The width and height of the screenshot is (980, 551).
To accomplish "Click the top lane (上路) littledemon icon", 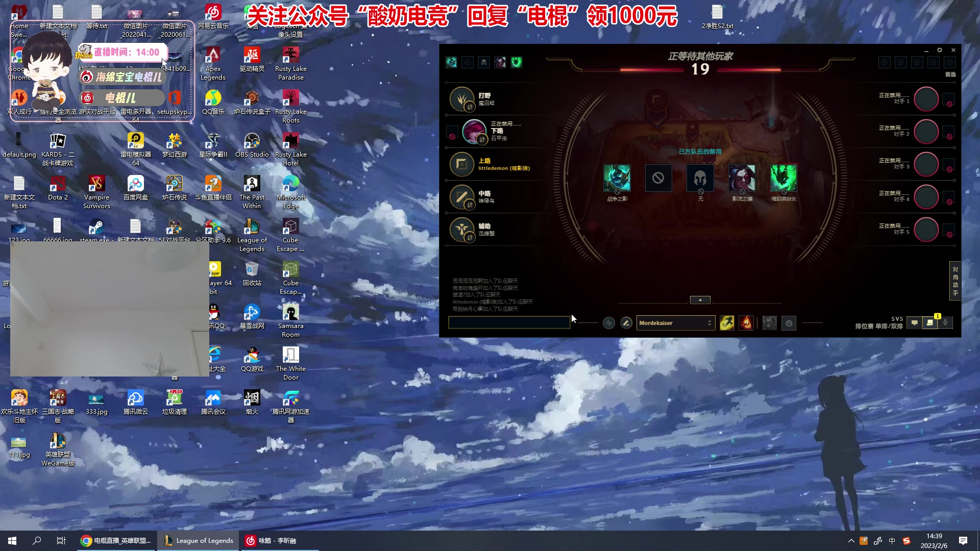I will [461, 164].
